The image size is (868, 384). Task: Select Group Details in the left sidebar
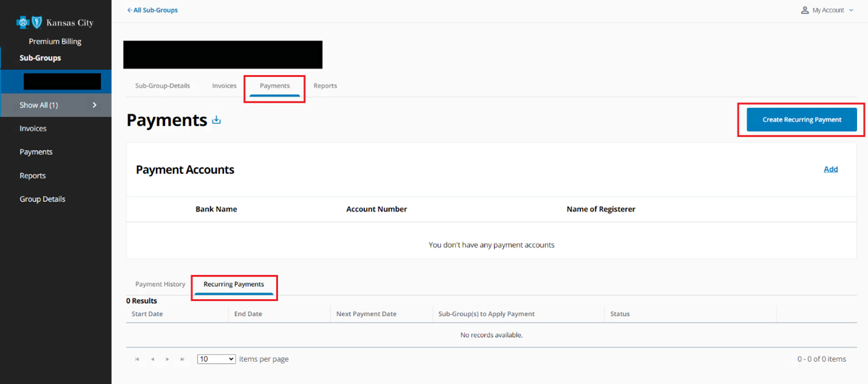point(42,198)
